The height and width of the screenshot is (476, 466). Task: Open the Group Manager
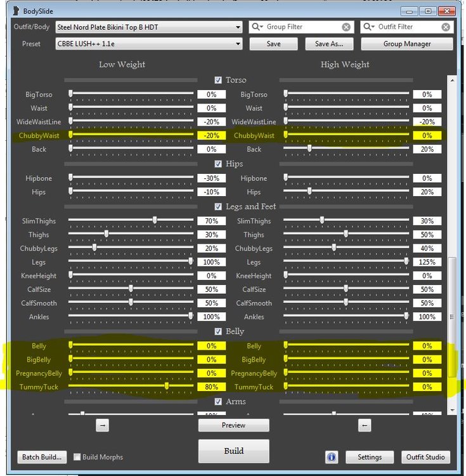click(407, 44)
